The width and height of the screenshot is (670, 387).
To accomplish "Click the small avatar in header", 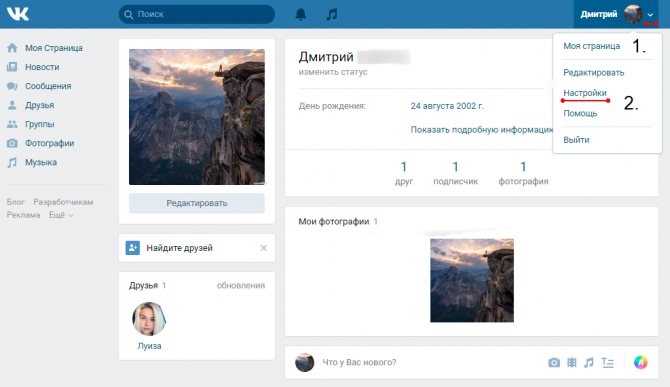I will point(633,15).
